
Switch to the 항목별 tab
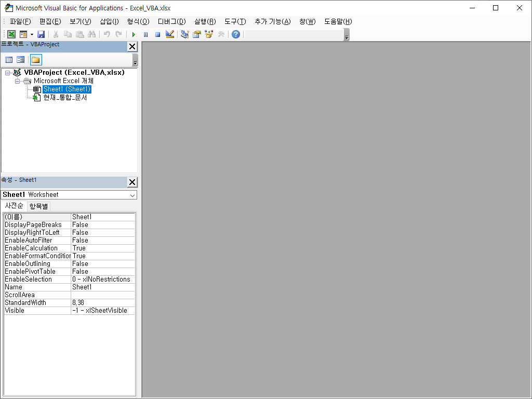(38, 206)
